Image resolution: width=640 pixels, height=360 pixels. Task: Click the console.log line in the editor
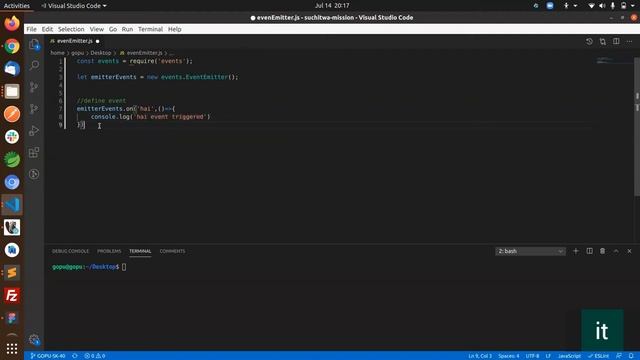(150, 117)
